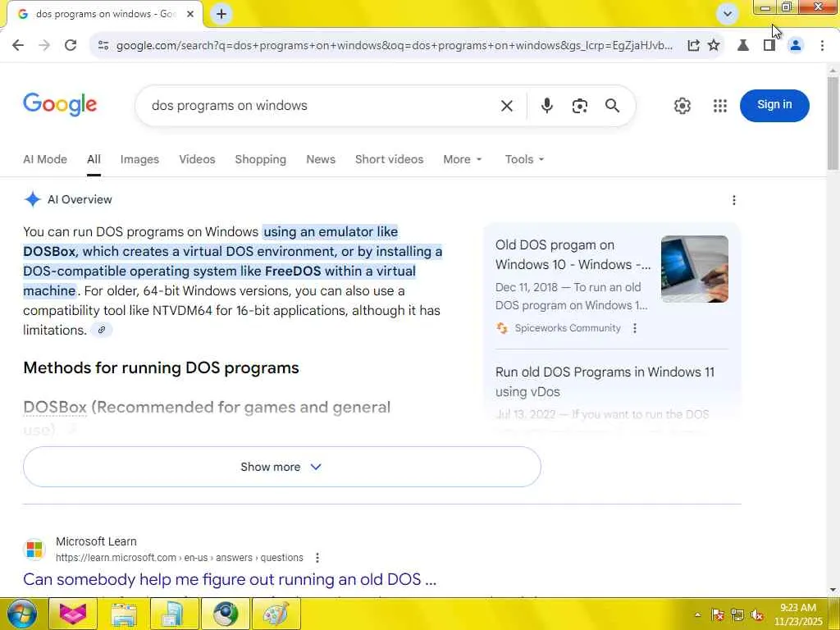
Task: Click the Google logo
Action: (x=60, y=104)
